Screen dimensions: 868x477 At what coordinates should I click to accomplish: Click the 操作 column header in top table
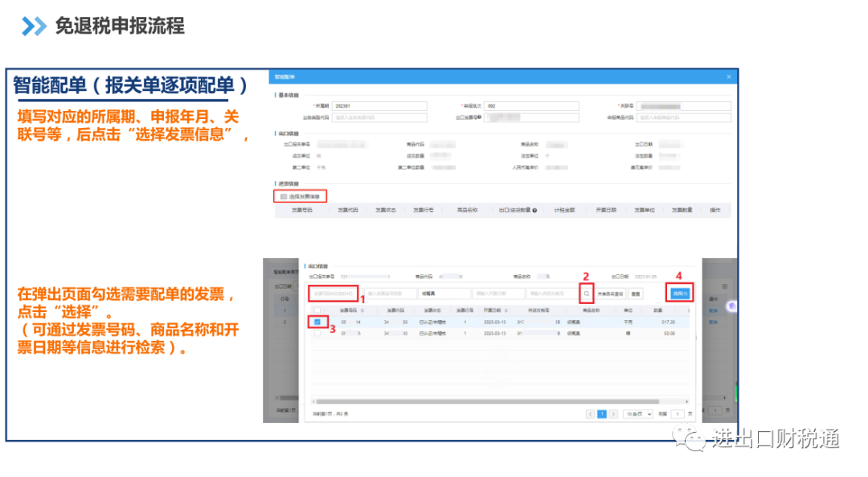(x=715, y=211)
